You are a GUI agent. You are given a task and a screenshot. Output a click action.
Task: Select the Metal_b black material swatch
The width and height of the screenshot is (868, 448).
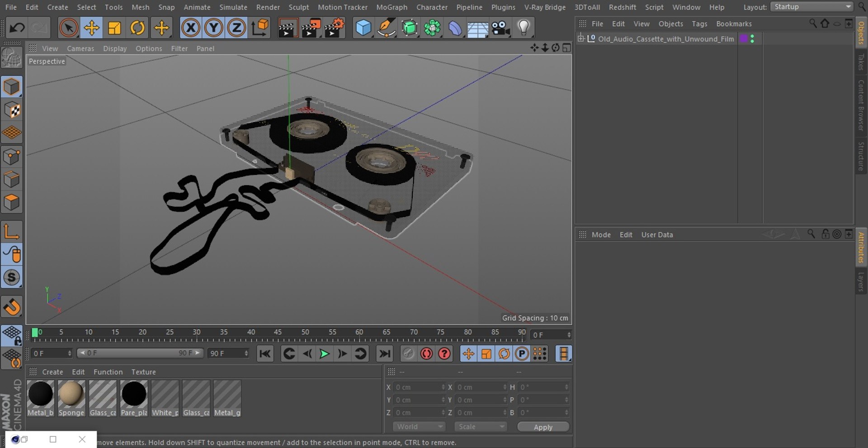point(41,398)
